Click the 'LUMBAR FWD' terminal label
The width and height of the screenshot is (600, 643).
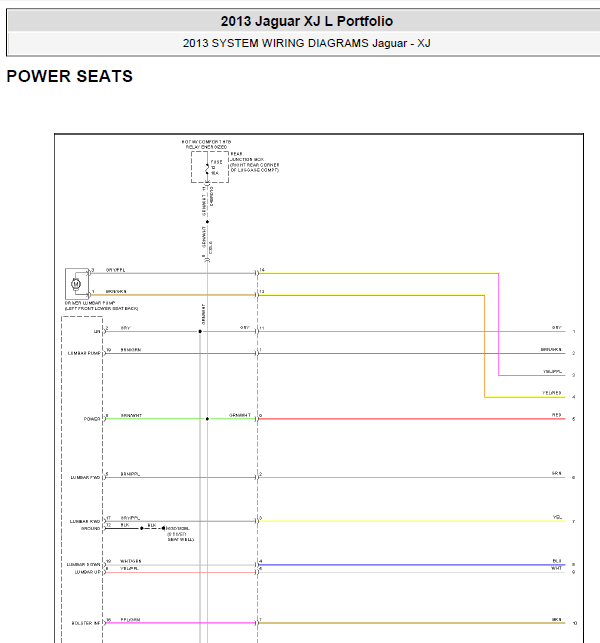tap(85, 478)
